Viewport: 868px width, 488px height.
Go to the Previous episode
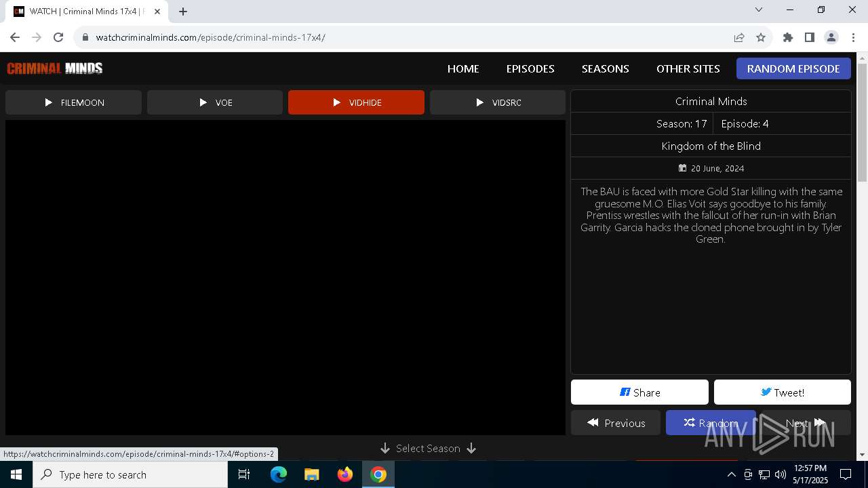point(616,423)
